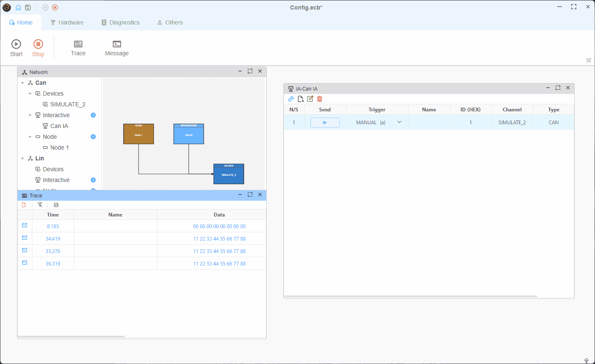
Task: Select the 00 00 00 00 data cell
Action: (x=219, y=226)
